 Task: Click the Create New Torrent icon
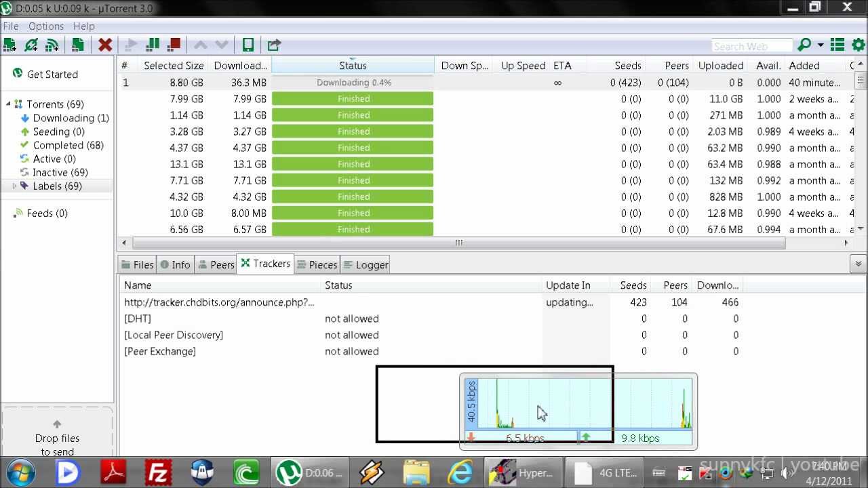(78, 45)
